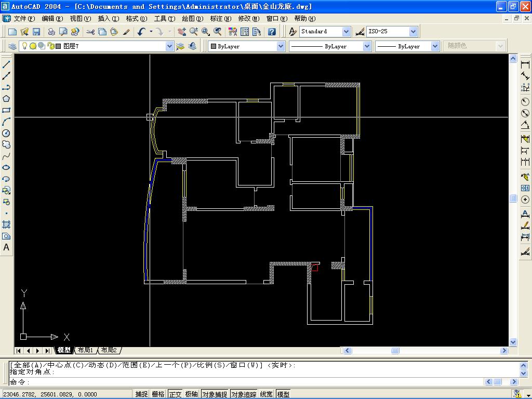The width and height of the screenshot is (532, 399).
Task: Select the Arc draw tool
Action: tap(6, 122)
